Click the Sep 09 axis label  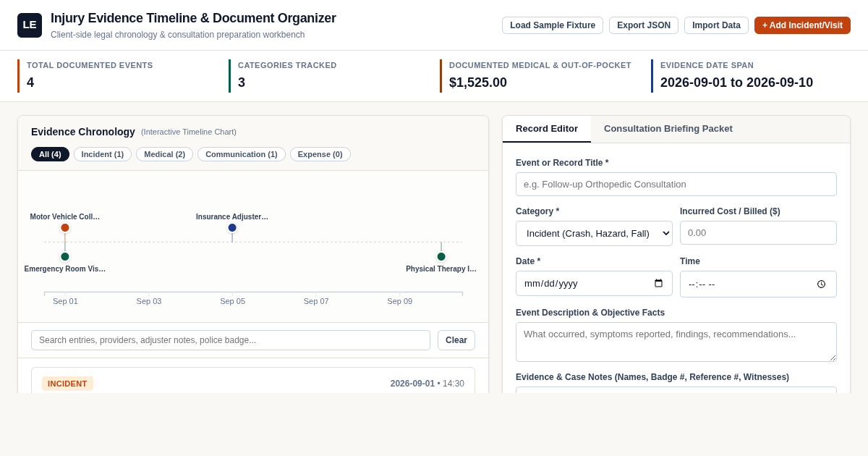tap(400, 301)
